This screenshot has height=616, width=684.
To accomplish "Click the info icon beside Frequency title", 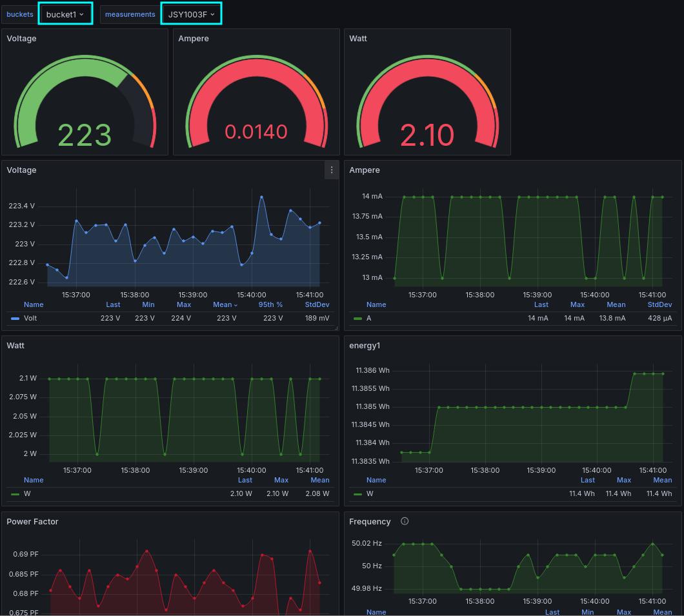I will [x=405, y=521].
